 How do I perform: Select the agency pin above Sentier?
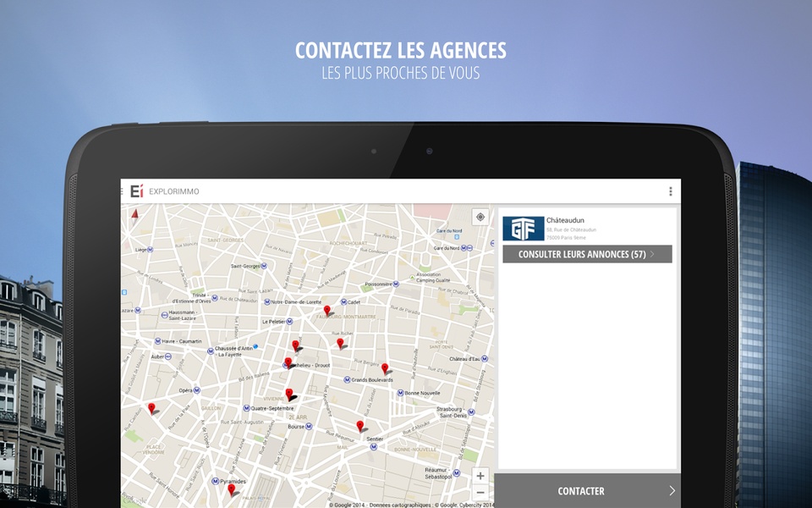(360, 426)
